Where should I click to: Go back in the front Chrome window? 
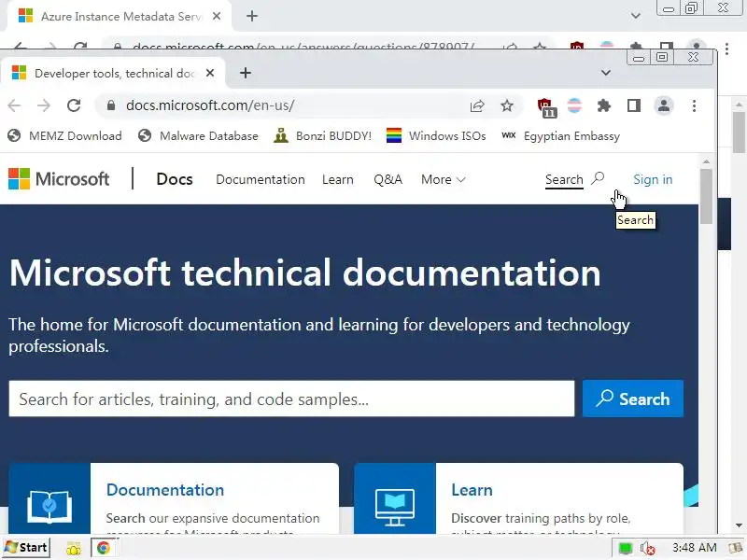(x=14, y=105)
